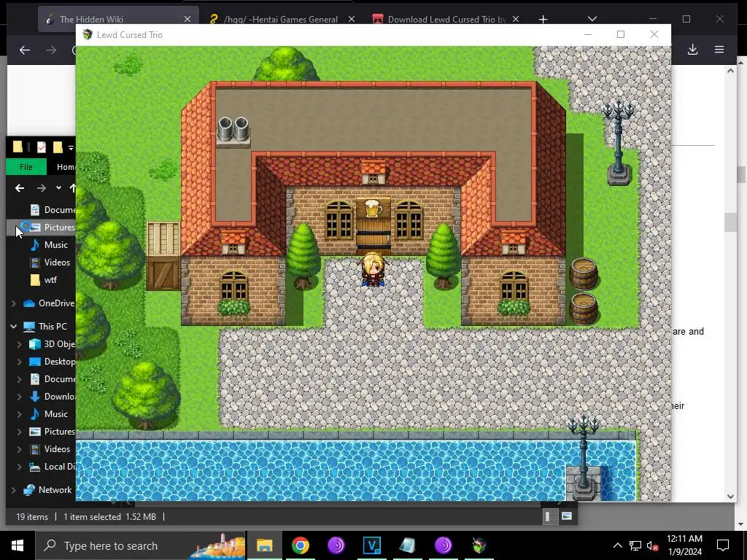Go back in the browser
Viewport: 747px width, 560px height.
click(x=25, y=50)
